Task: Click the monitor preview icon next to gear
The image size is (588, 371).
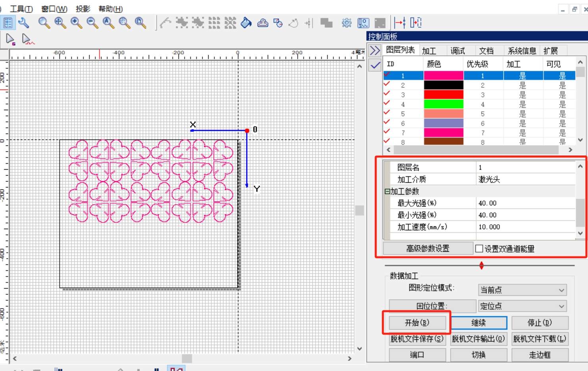Action: coord(363,23)
